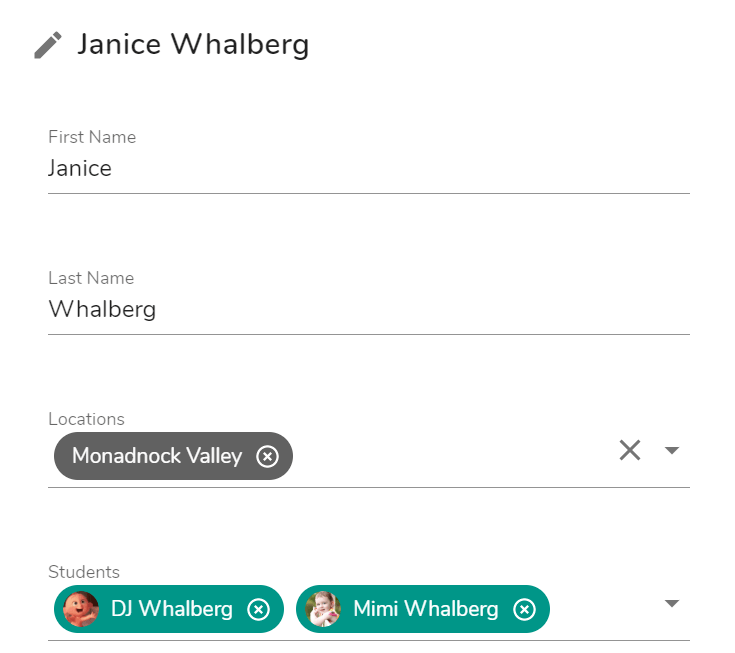This screenshot has width=735, height=653.
Task: Expand the Students dropdown arrow
Action: click(x=672, y=603)
